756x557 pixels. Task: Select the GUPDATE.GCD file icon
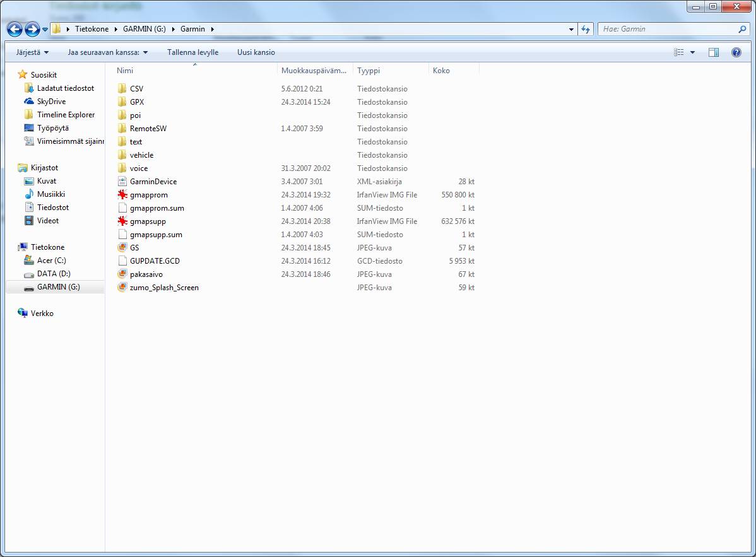[x=122, y=261]
